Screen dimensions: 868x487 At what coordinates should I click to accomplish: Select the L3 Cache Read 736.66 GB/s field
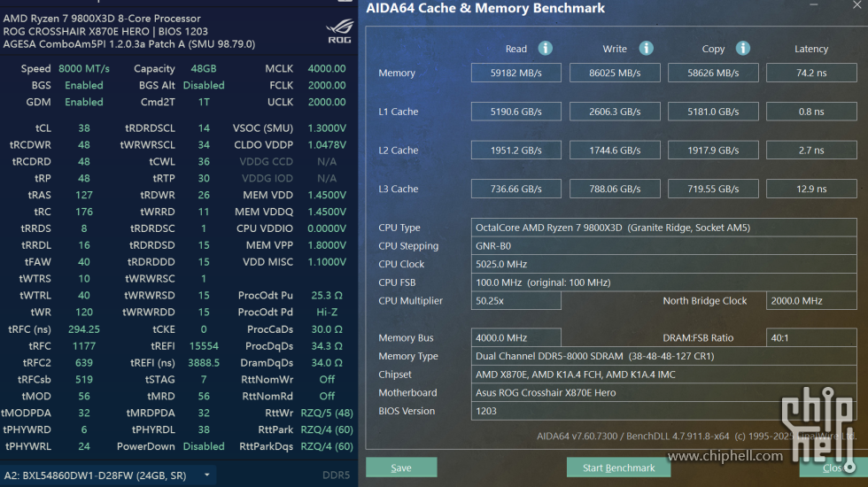[515, 189]
